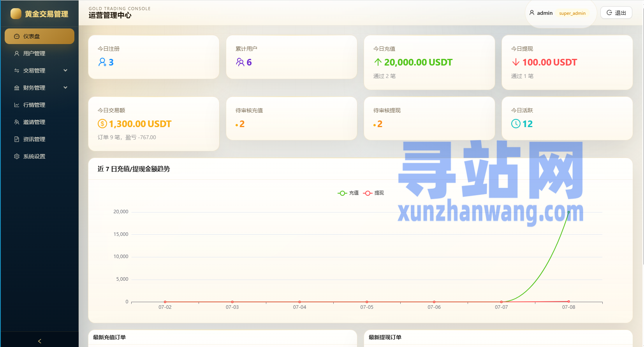Click the admin username label
The image size is (644, 347).
[x=545, y=13]
